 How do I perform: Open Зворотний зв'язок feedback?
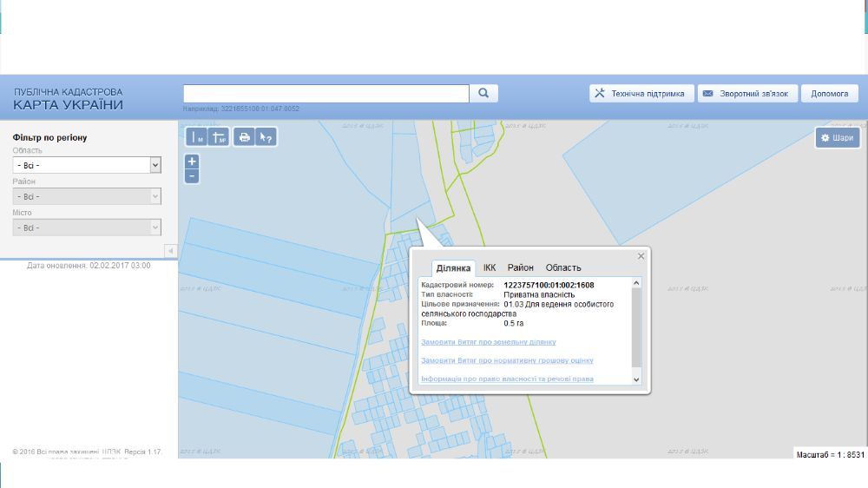click(747, 94)
